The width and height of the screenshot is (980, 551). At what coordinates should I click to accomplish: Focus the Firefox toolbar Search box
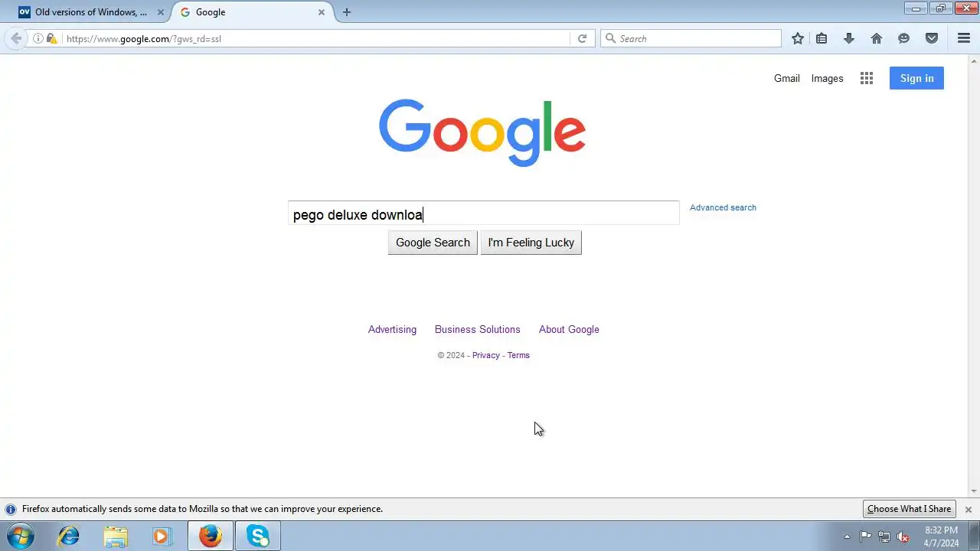[691, 38]
